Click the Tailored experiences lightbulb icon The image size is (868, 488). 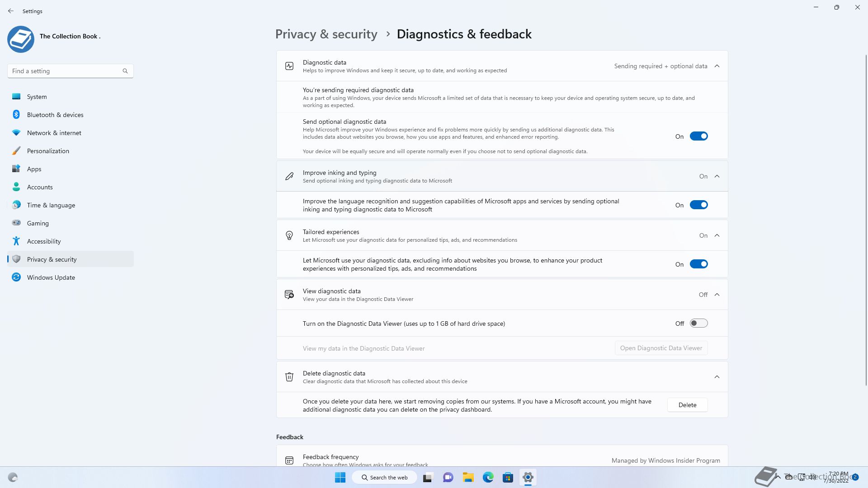click(289, 235)
